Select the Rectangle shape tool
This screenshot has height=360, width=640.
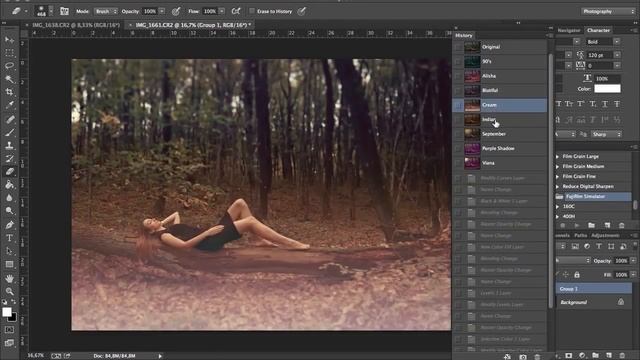coord(9,264)
